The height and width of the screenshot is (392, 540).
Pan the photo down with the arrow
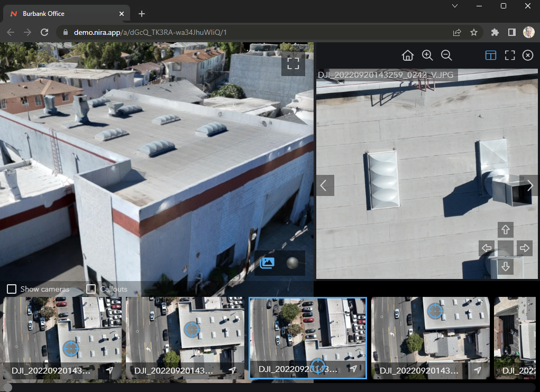(x=505, y=266)
